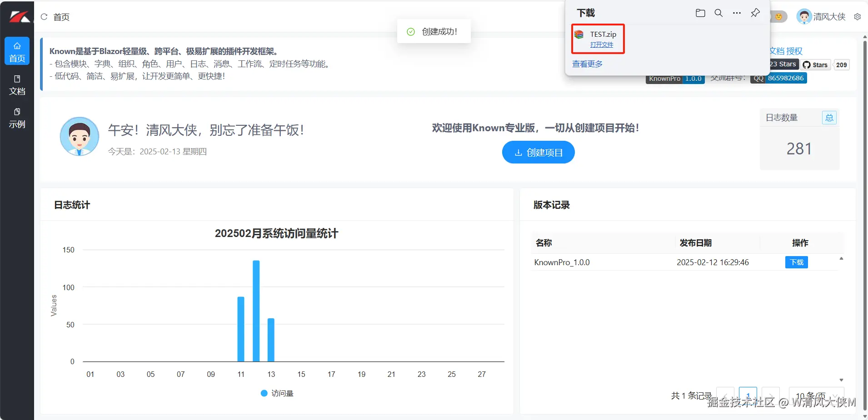Click the refresh icon beside 首页 tab
This screenshot has height=420, width=868.
point(44,17)
